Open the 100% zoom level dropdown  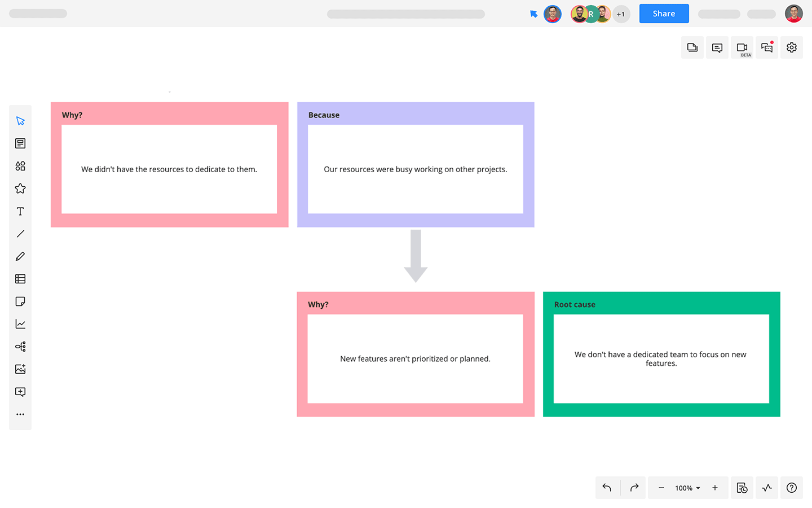point(687,488)
